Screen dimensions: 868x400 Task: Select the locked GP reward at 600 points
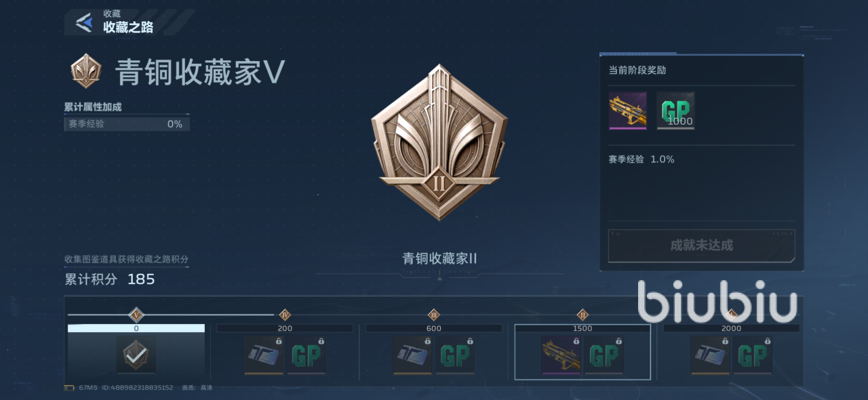(x=455, y=355)
